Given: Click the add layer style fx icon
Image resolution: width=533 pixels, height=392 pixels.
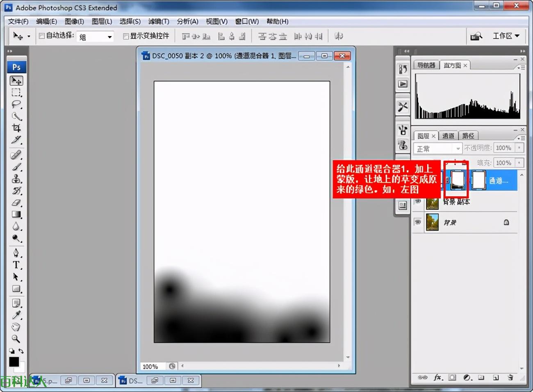Looking at the screenshot, I should [438, 377].
